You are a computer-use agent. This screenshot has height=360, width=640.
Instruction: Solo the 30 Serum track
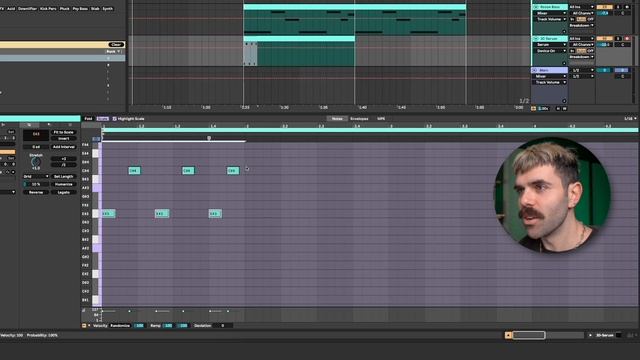(618, 38)
